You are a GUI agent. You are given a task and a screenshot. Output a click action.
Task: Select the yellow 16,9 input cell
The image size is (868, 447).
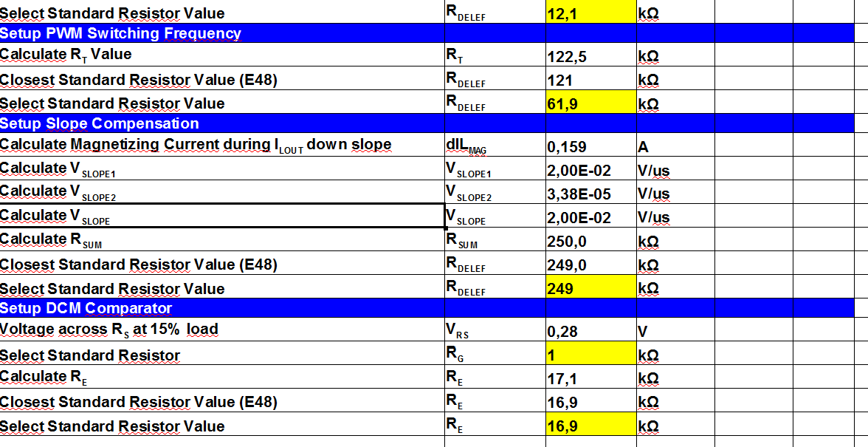[590, 424]
